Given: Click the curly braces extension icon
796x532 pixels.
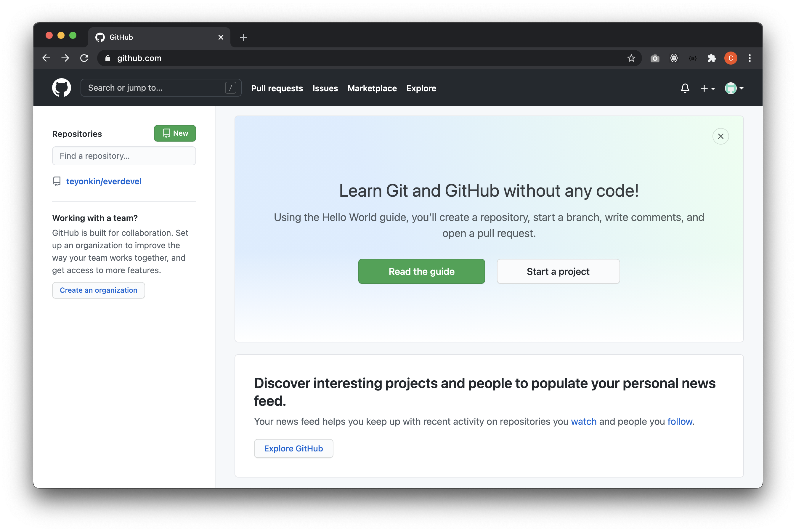Looking at the screenshot, I should [x=693, y=58].
